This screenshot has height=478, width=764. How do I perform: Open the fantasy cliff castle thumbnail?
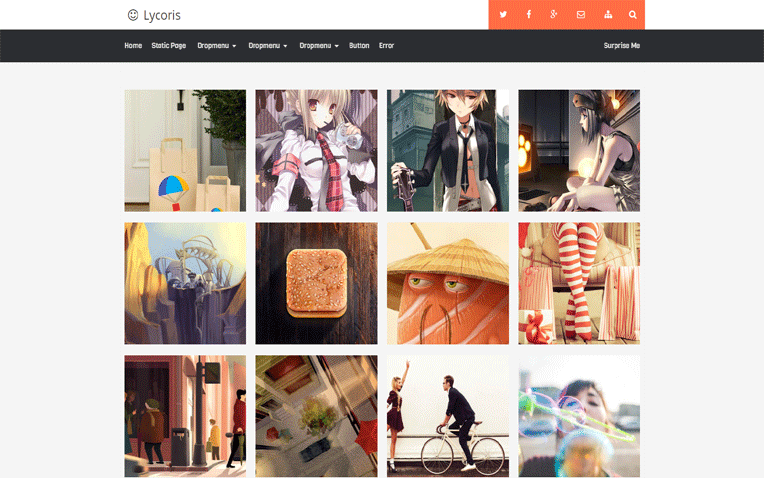pyautogui.click(x=185, y=284)
